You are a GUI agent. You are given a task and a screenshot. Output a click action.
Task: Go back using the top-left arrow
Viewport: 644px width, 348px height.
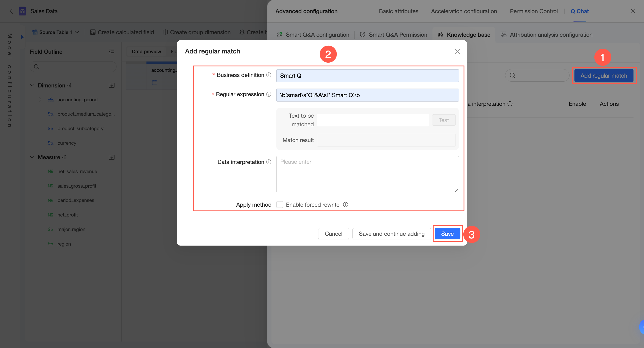coord(11,11)
